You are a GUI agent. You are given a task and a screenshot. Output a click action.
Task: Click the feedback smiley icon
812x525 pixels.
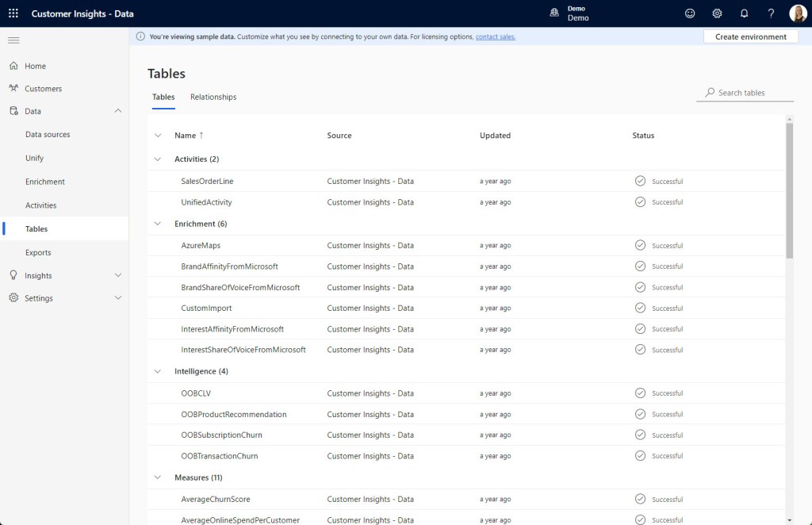coord(690,13)
